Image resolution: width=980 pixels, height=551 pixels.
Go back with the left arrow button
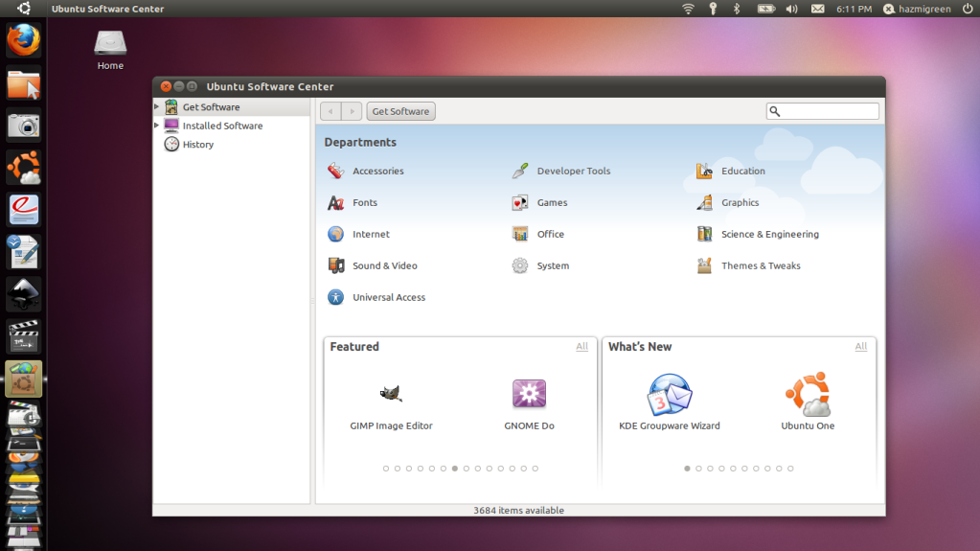click(330, 111)
